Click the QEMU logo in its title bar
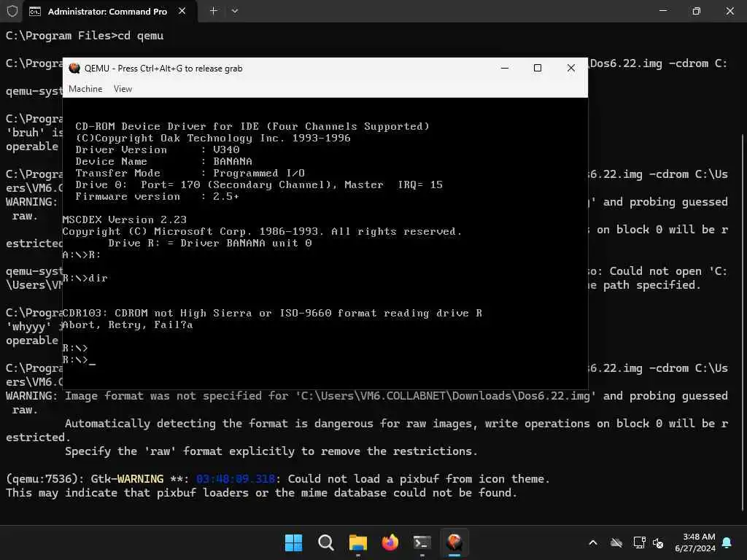Image resolution: width=747 pixels, height=560 pixels. pos(74,68)
